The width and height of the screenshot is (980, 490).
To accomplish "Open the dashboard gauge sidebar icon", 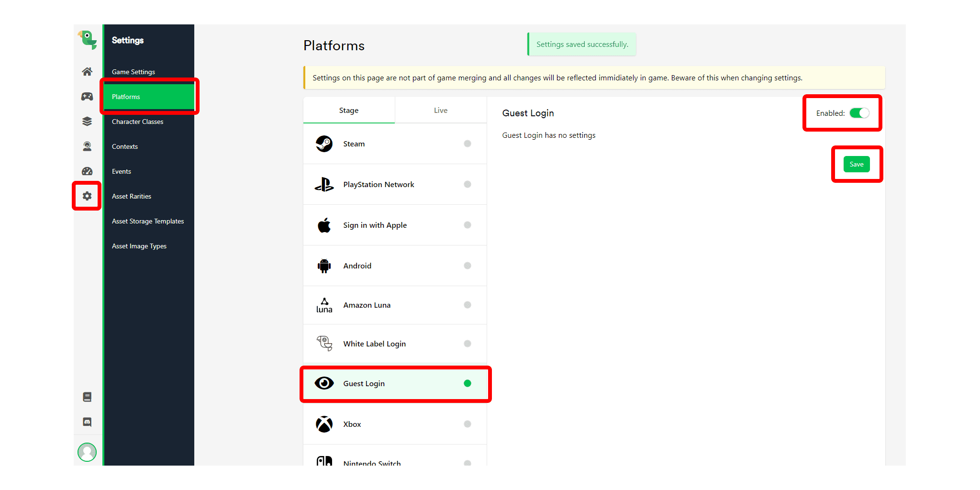I will click(x=87, y=171).
